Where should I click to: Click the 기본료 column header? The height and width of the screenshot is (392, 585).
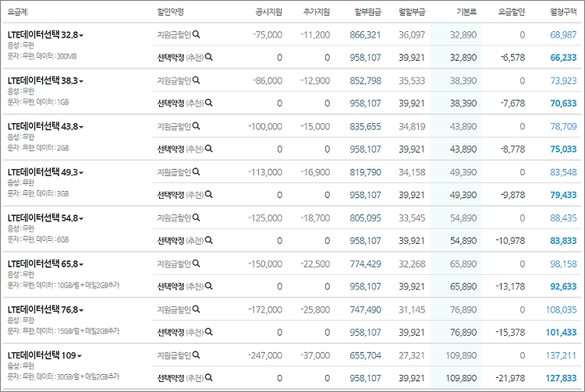465,12
